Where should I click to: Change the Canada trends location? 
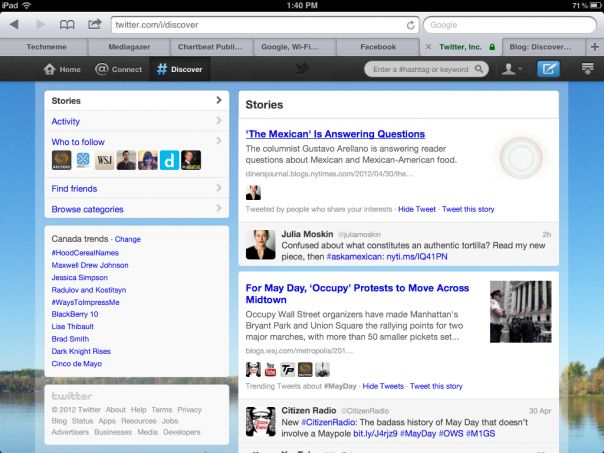coord(128,239)
